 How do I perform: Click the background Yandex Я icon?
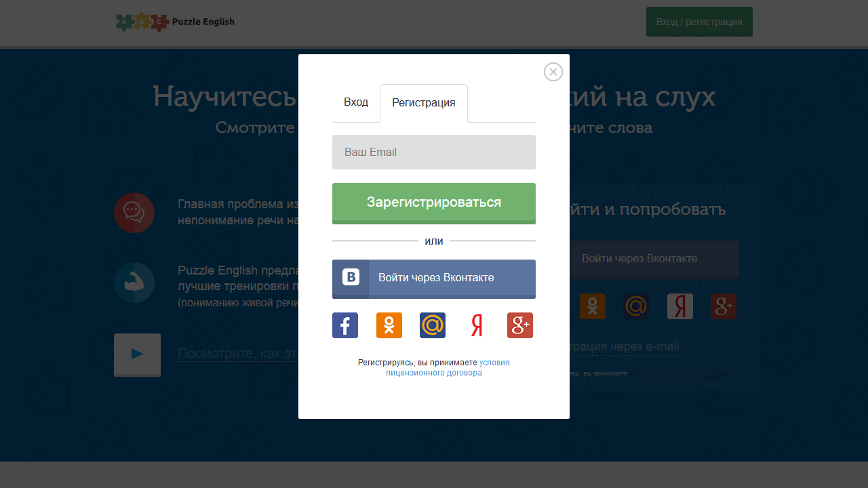click(x=680, y=306)
